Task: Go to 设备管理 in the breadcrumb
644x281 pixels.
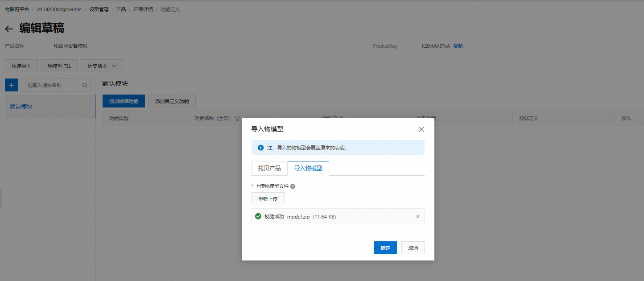Action: click(99, 9)
